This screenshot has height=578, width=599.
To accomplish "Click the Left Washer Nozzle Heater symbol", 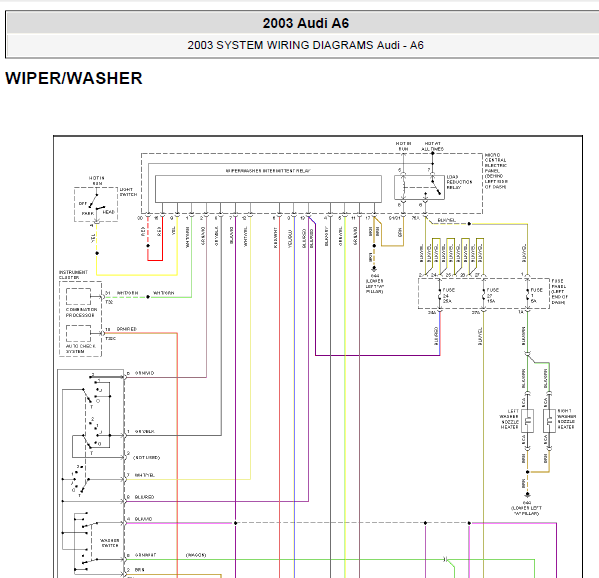I will coord(528,421).
